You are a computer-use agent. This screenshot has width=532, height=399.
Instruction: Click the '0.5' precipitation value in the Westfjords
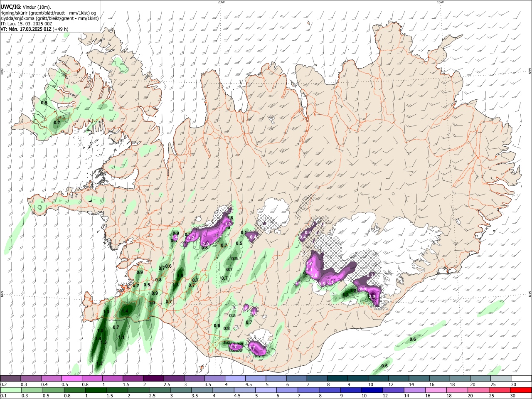(x=44, y=103)
